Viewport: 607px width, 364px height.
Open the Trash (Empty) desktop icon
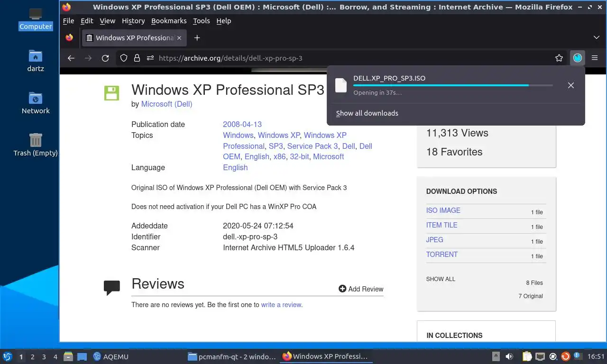tap(36, 145)
